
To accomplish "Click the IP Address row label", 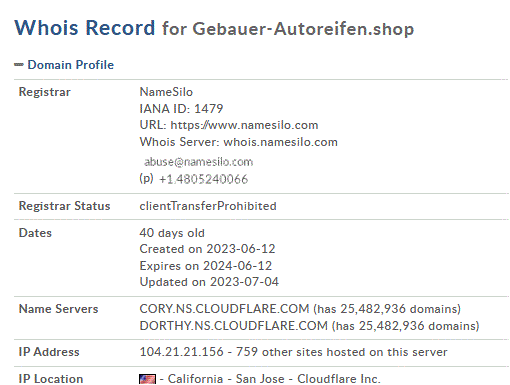I will (49, 352).
